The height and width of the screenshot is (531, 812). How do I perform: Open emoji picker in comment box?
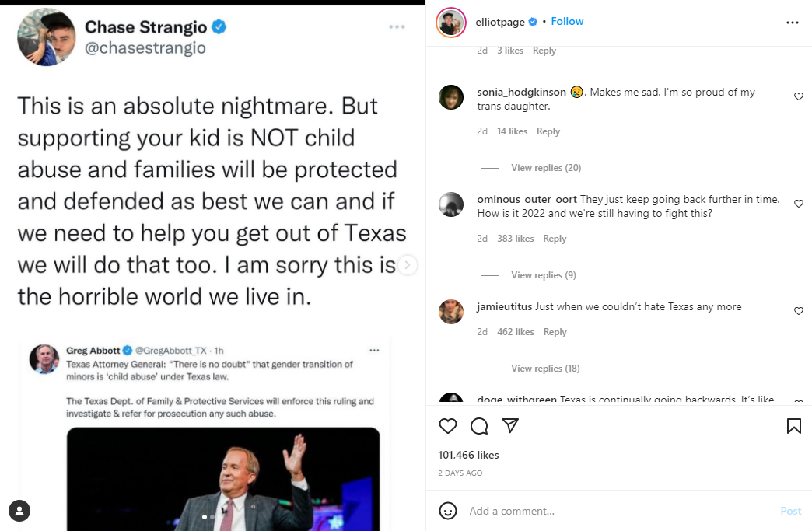pyautogui.click(x=448, y=511)
